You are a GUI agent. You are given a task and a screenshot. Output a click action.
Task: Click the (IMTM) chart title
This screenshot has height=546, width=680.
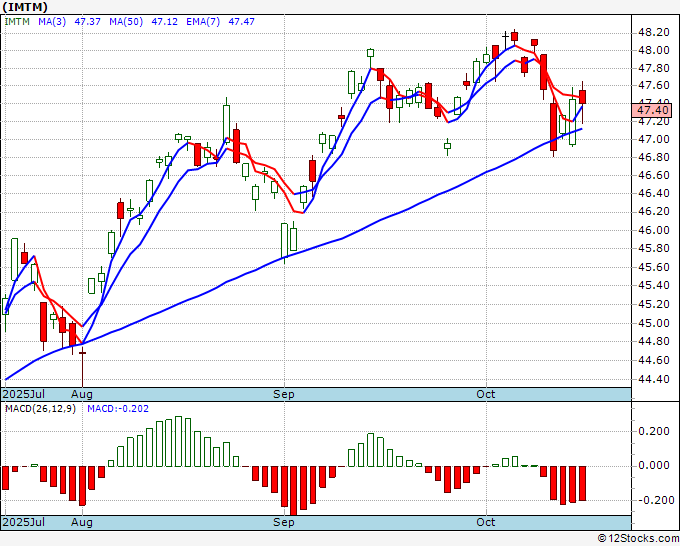click(25, 7)
